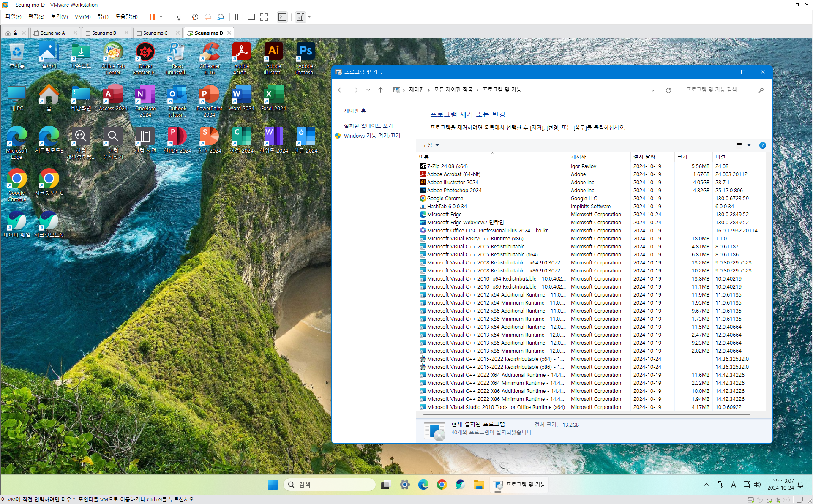
Task: Open 내 PC desktop icon
Action: pos(17,98)
